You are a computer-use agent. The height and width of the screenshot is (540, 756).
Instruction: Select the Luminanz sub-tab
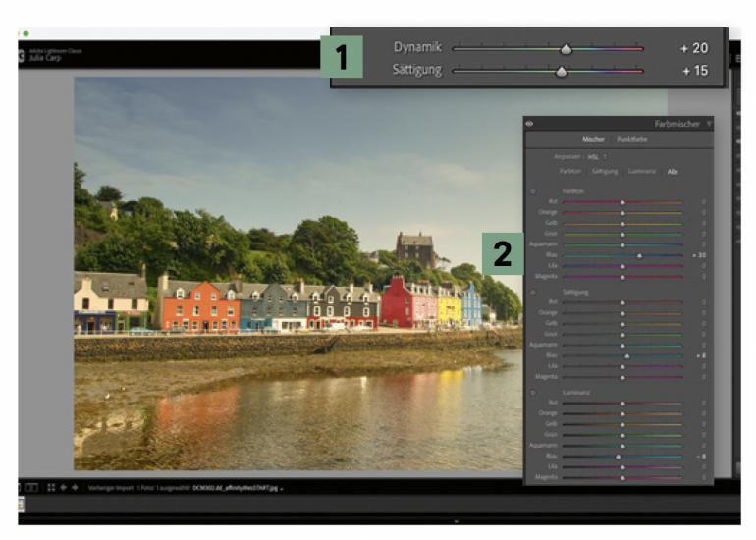point(642,171)
